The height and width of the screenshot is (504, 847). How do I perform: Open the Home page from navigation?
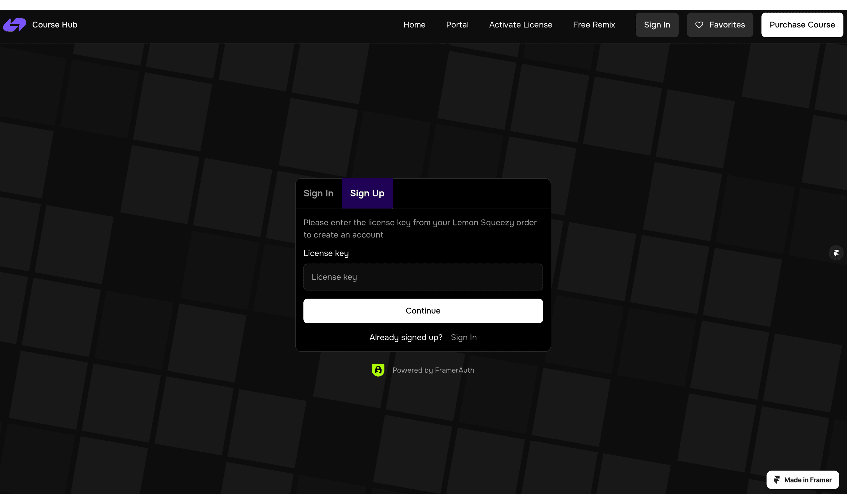(414, 25)
